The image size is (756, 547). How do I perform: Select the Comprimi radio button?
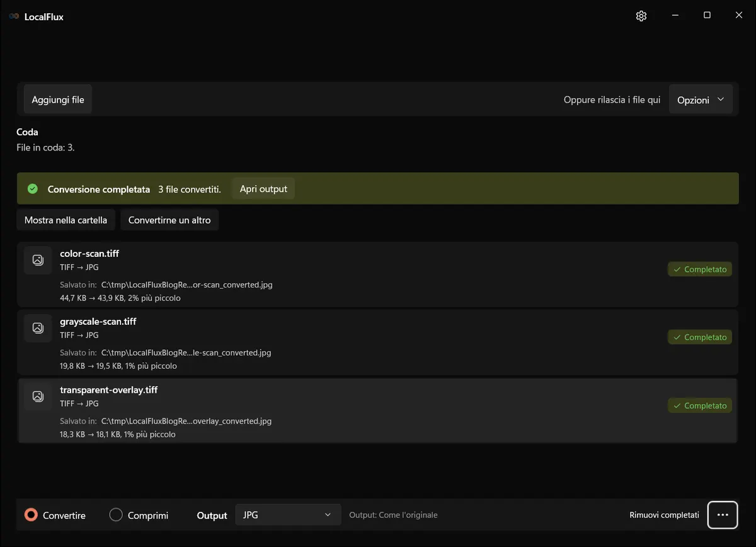[116, 515]
